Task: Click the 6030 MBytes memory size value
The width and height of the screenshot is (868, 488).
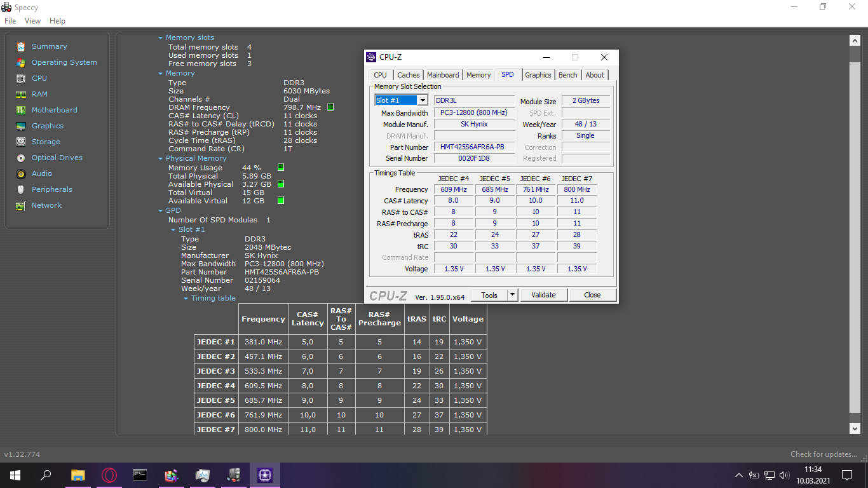Action: 306,91
